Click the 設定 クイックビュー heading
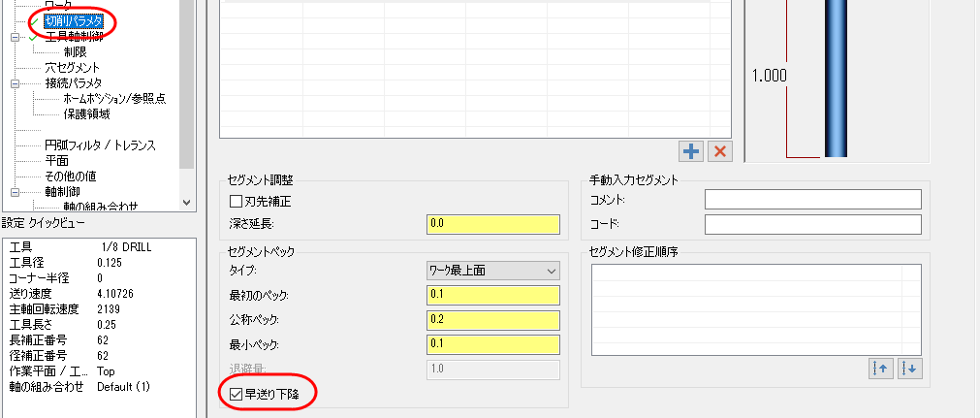 pyautogui.click(x=43, y=223)
